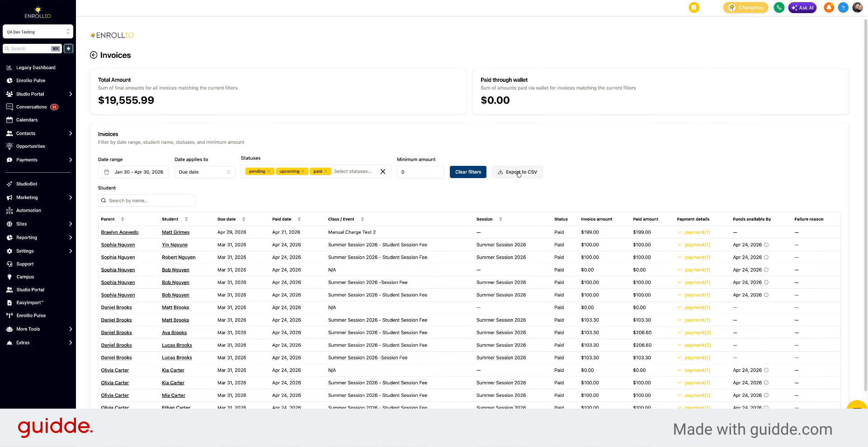Expand the Marketing sidebar submenu
The image size is (868, 447).
[x=71, y=198]
